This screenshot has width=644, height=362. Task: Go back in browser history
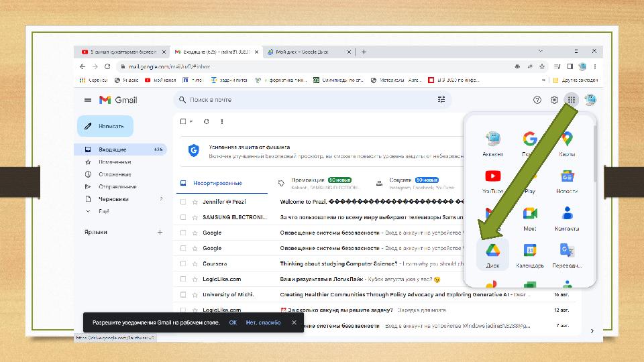coord(83,66)
